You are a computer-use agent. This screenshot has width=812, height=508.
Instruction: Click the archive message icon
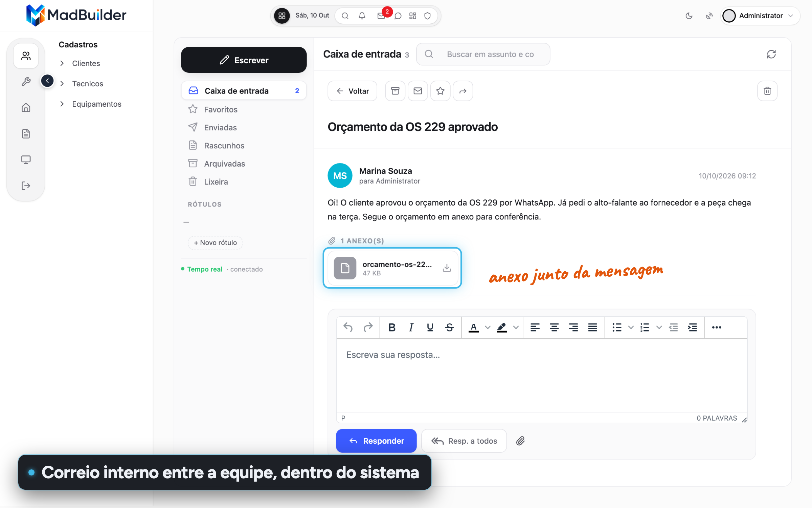point(395,91)
